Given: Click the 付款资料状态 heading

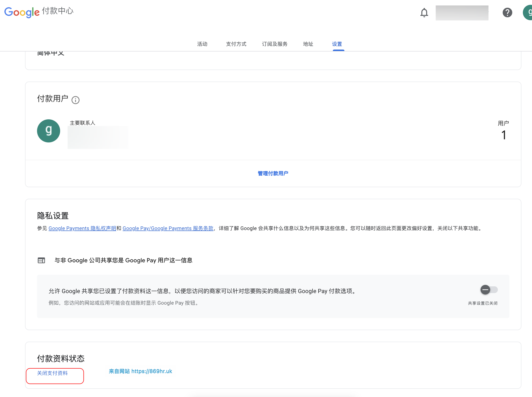Looking at the screenshot, I should click(61, 359).
